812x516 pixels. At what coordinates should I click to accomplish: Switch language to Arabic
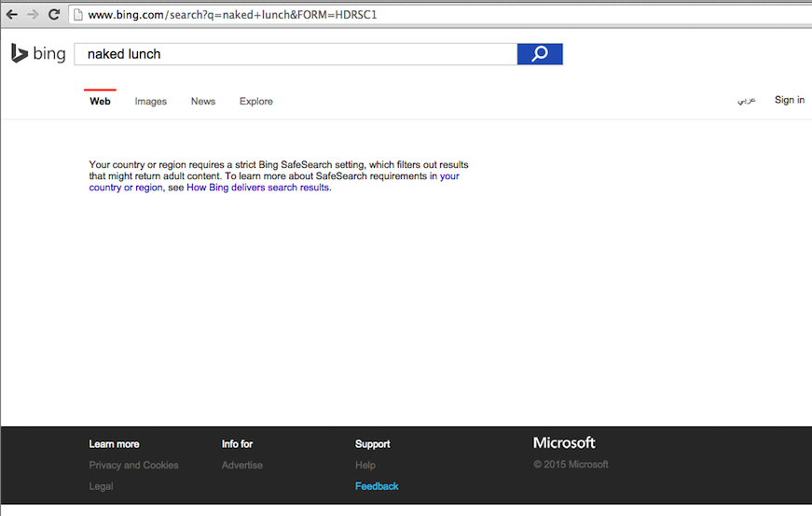tap(747, 101)
